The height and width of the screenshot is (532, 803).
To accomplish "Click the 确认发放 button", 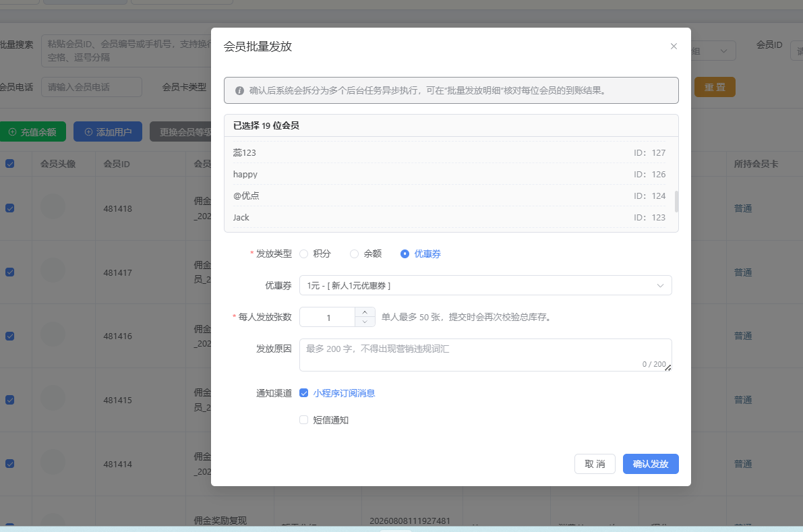I will (651, 464).
